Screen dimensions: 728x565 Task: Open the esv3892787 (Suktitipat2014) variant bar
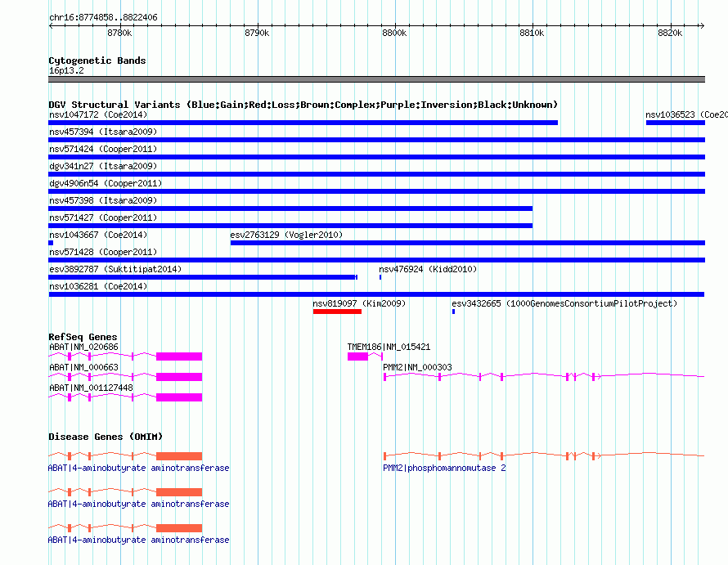click(203, 277)
